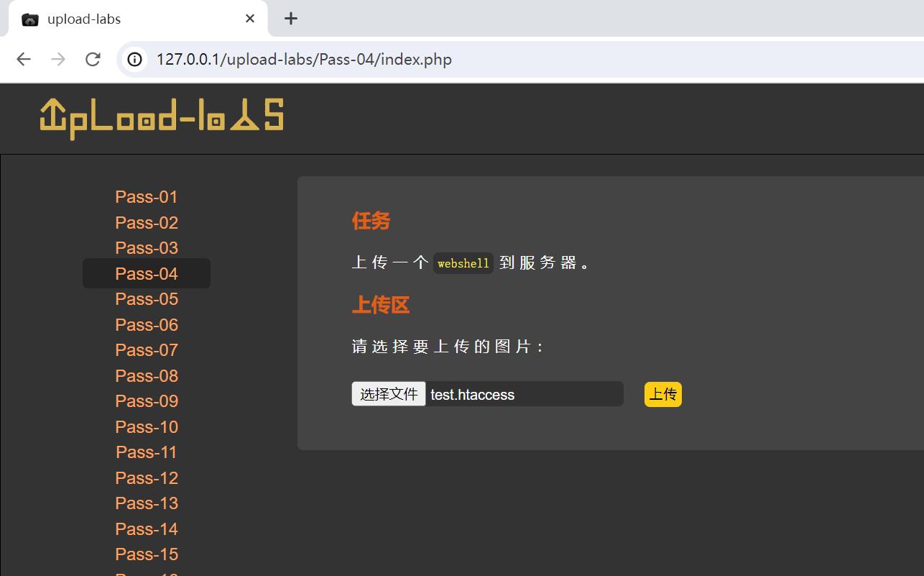Open Pass-03 in sidebar
Image resolution: width=924 pixels, height=576 pixels.
[147, 248]
